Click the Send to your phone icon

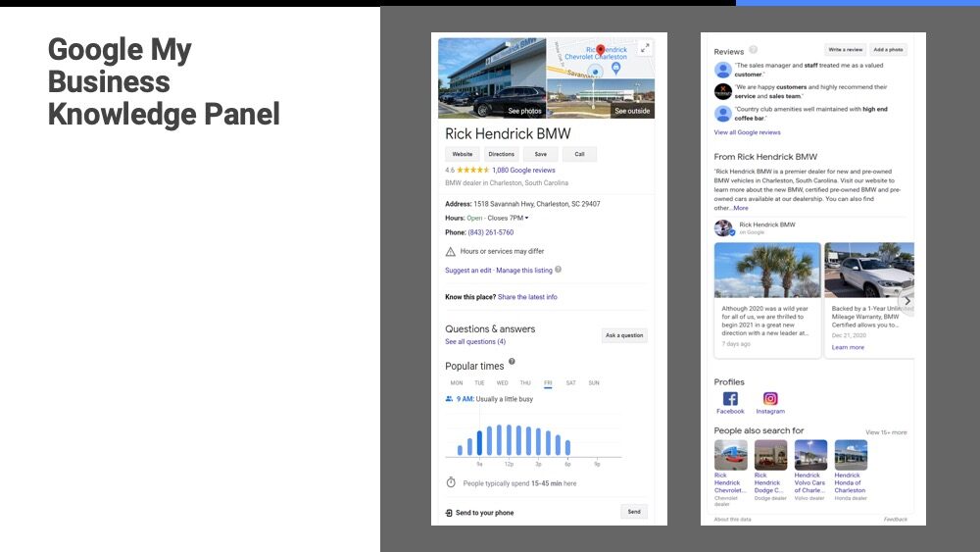pyautogui.click(x=449, y=513)
